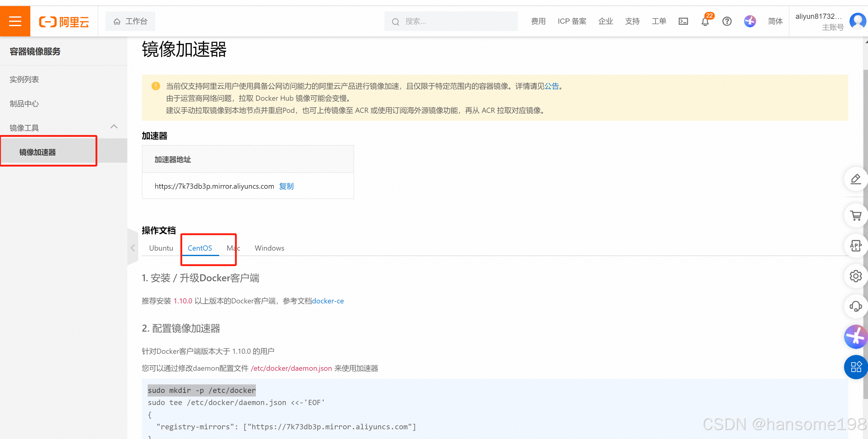The height and width of the screenshot is (439, 868).
Task: Open the shopping cart icon on right edge
Action: pos(856,215)
